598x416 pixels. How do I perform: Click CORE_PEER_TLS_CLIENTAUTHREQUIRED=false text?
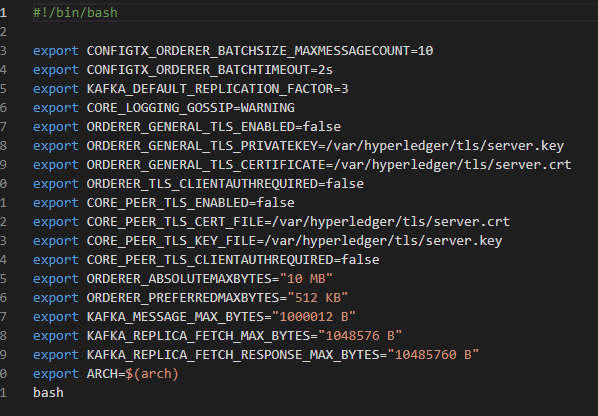click(233, 260)
